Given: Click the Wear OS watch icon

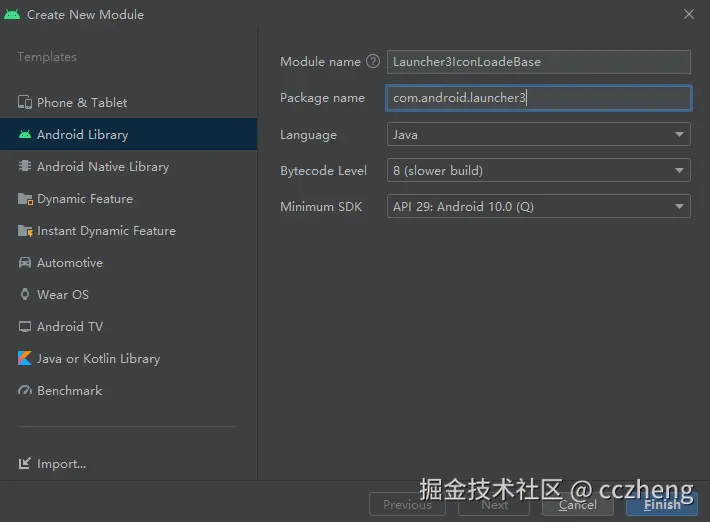Looking at the screenshot, I should pyautogui.click(x=25, y=294).
